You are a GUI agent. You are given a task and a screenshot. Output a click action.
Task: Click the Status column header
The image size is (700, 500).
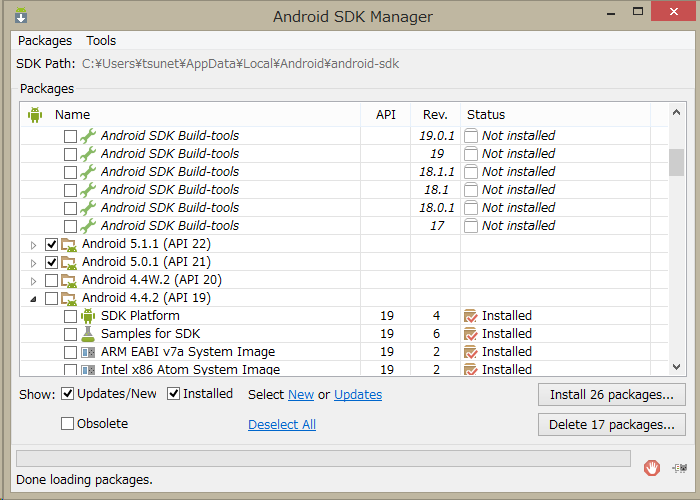486,115
